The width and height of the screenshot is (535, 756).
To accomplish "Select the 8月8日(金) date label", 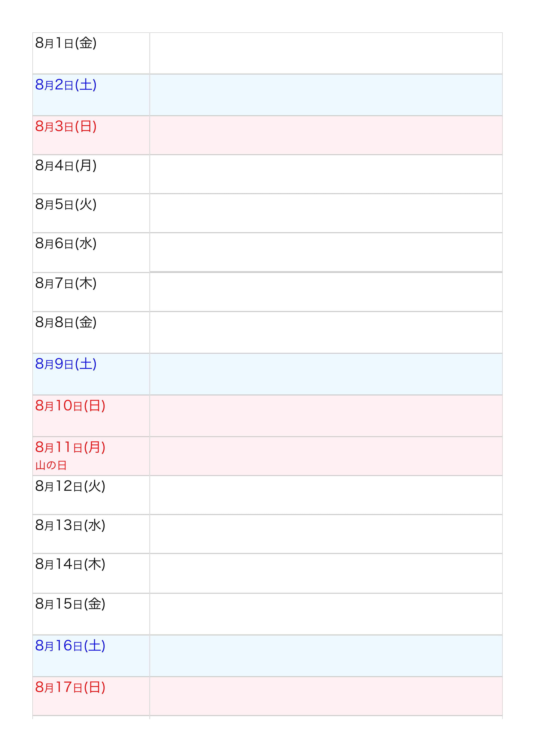I will tap(66, 322).
